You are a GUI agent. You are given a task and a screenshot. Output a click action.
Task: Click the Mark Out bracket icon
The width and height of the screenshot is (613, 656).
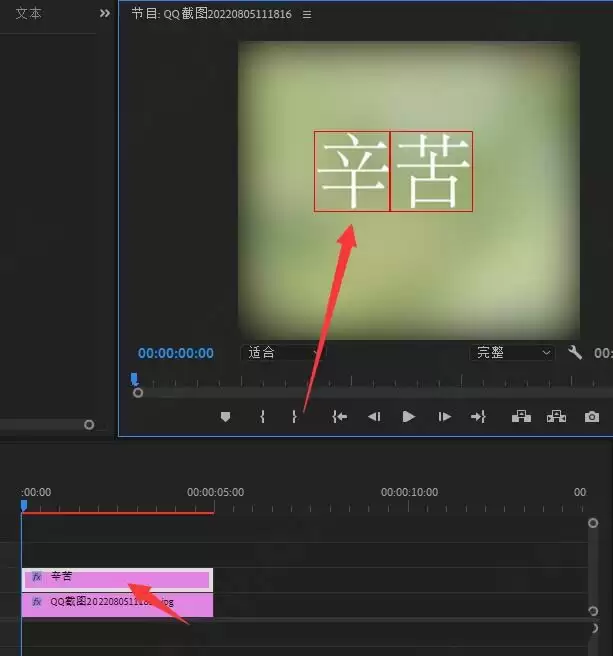pyautogui.click(x=294, y=417)
